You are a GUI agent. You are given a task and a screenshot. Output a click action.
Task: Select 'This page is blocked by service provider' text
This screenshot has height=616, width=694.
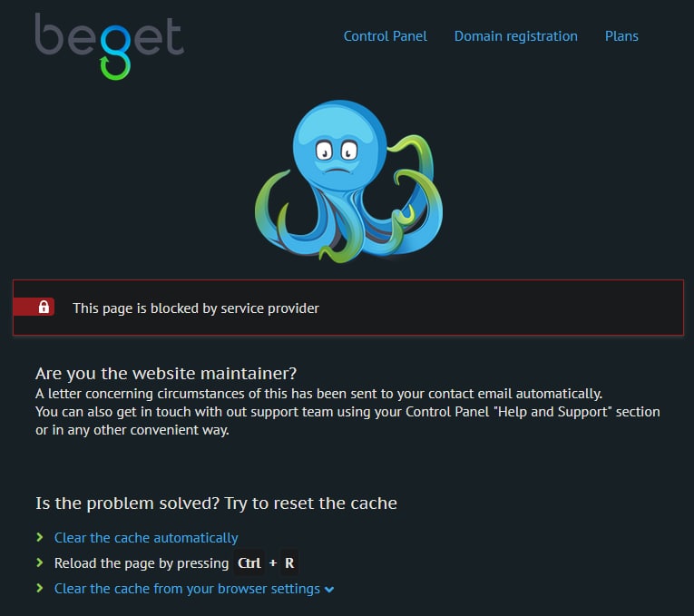196,308
